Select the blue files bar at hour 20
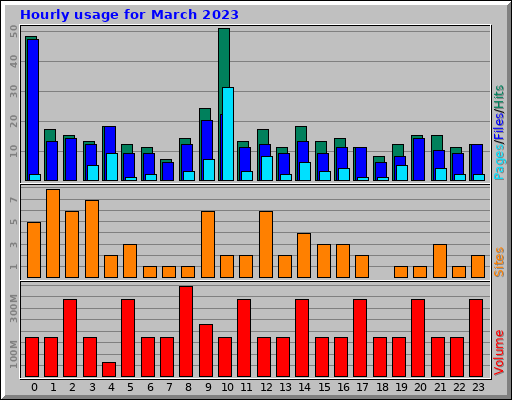Viewport: 512px width, 400px height. pyautogui.click(x=419, y=159)
